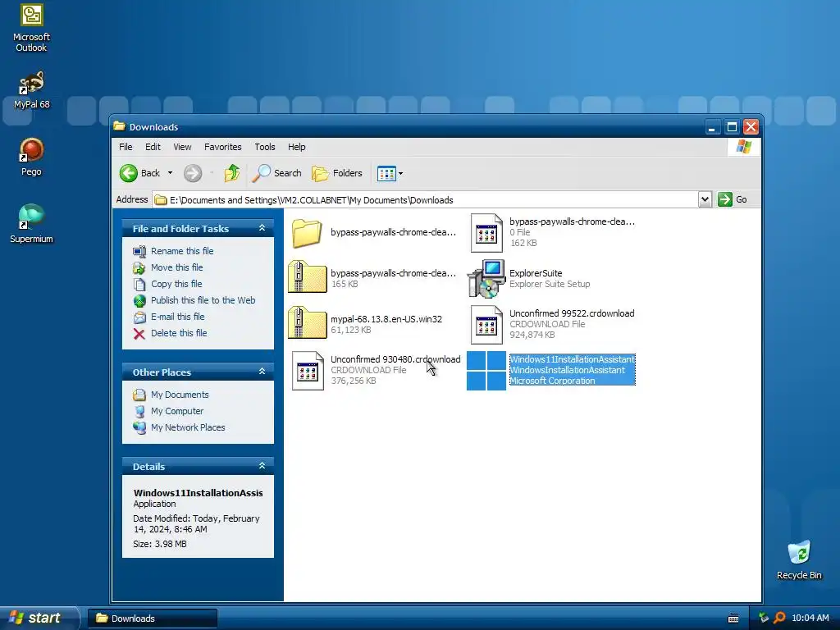
Task: Go to My Computer in Other Places
Action: click(x=177, y=411)
